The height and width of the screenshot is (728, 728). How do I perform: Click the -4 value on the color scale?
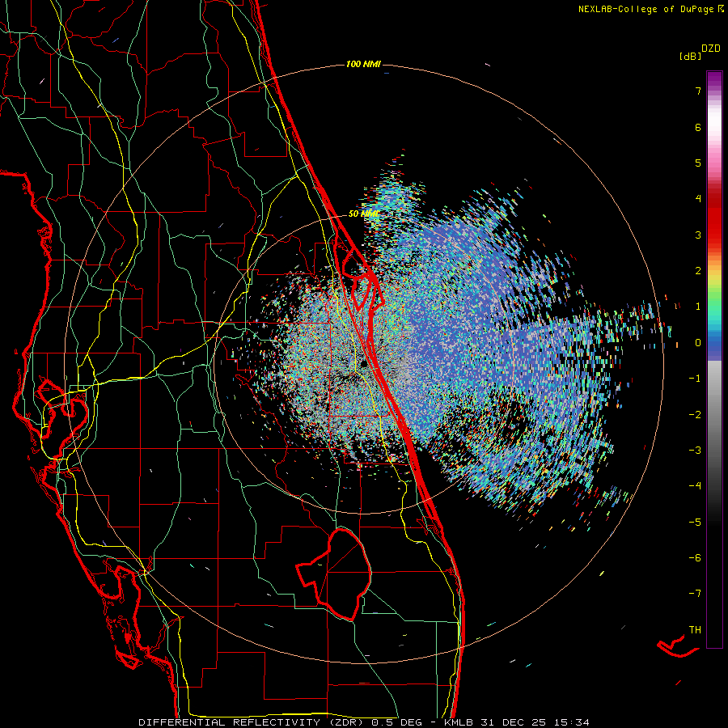(695, 486)
